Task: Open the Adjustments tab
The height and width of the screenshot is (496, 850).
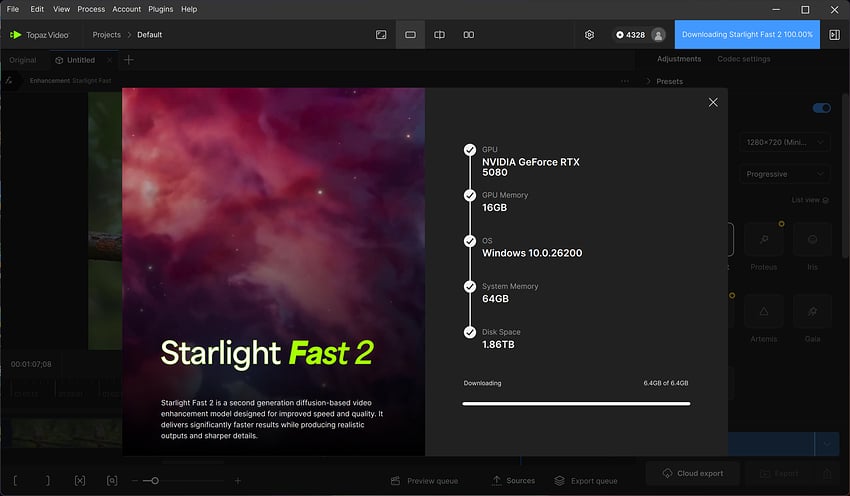Action: [679, 59]
